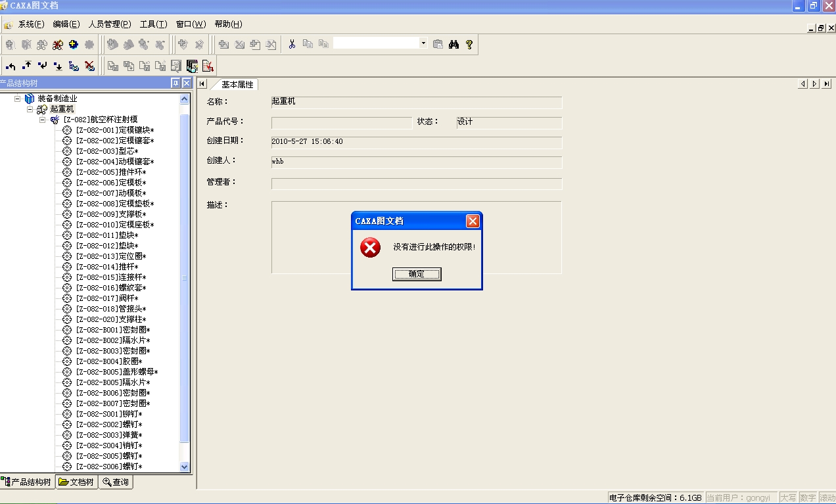Open the toolbar combo box dropdown arrow
The image size is (836, 504).
point(423,43)
